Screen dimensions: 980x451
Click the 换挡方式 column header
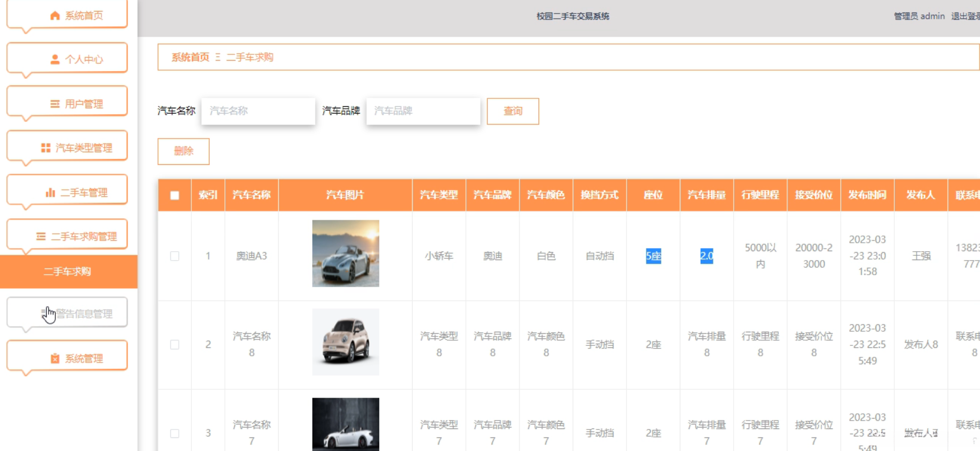point(600,195)
